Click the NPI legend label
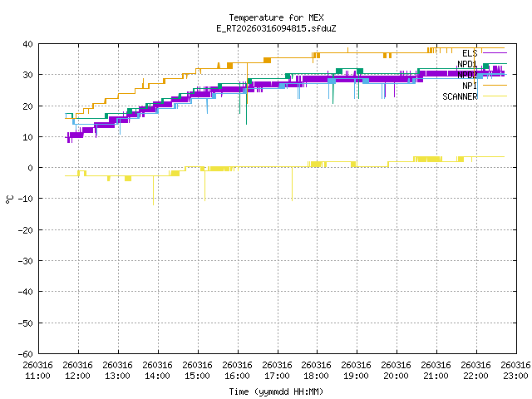The width and height of the screenshot is (532, 399). click(x=470, y=86)
